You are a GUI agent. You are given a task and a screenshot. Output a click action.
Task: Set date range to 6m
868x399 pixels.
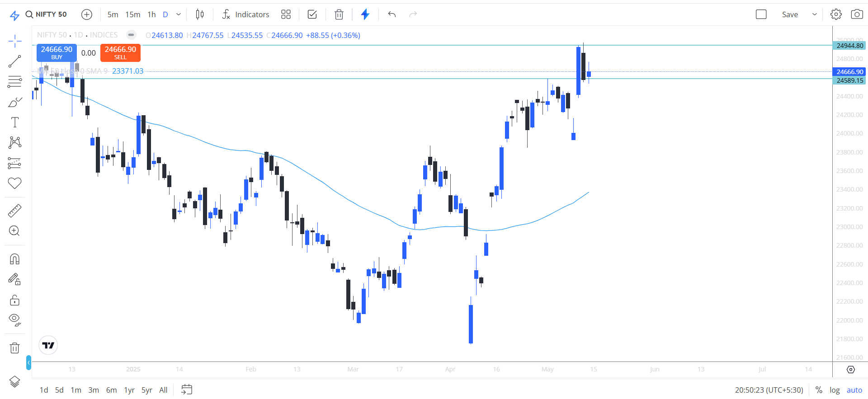[x=111, y=390]
